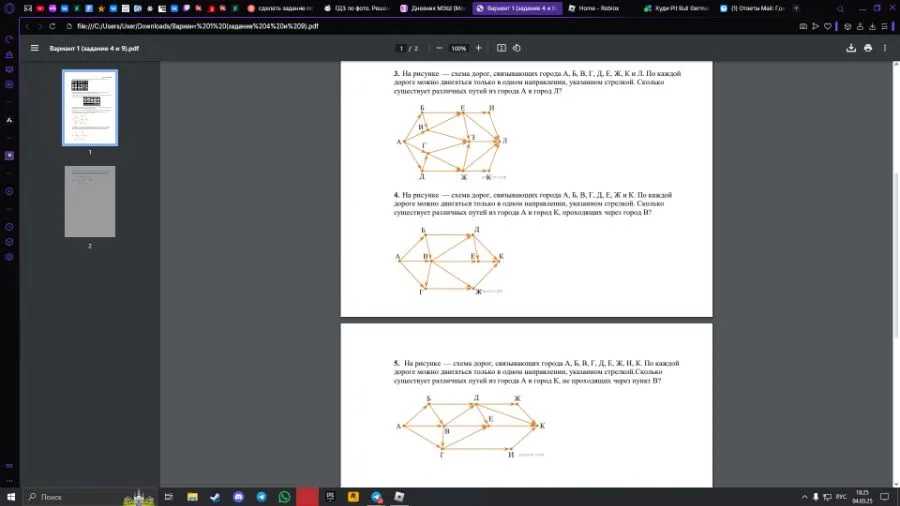
Task: Open the profile account icon
Action: 860,26
